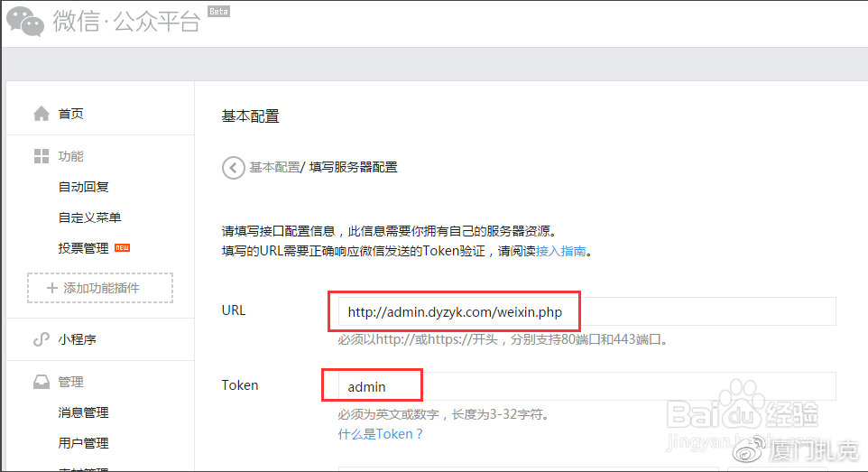Open 小程序 in the sidebar

point(77,339)
